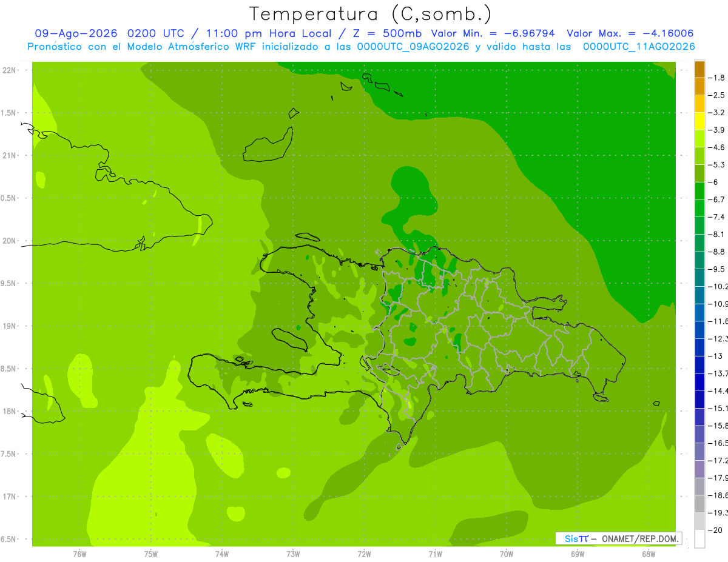728x562 pixels.
Task: Click the "-2.5" legend value
Action: 716,95
